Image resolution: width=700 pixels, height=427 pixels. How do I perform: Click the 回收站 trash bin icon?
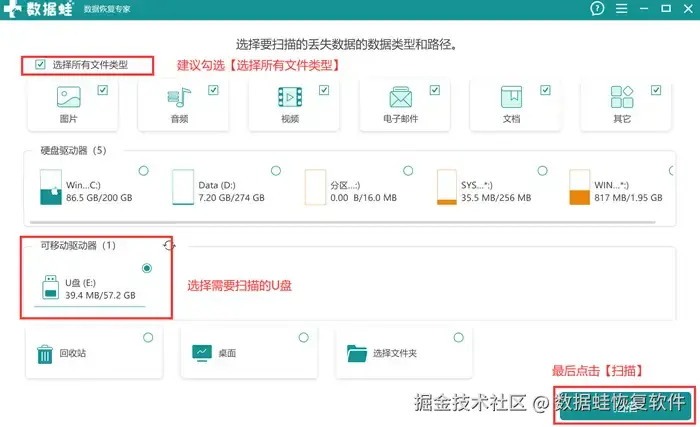[x=45, y=354]
